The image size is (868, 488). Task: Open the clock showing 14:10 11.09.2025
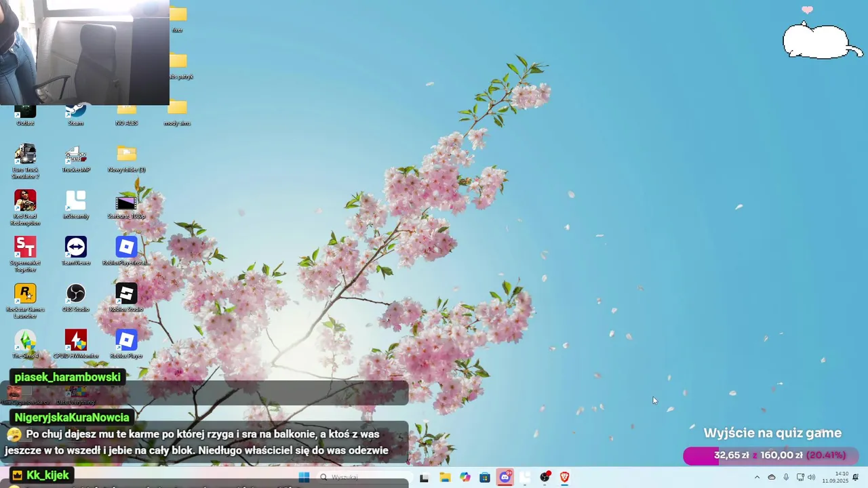coord(835,477)
